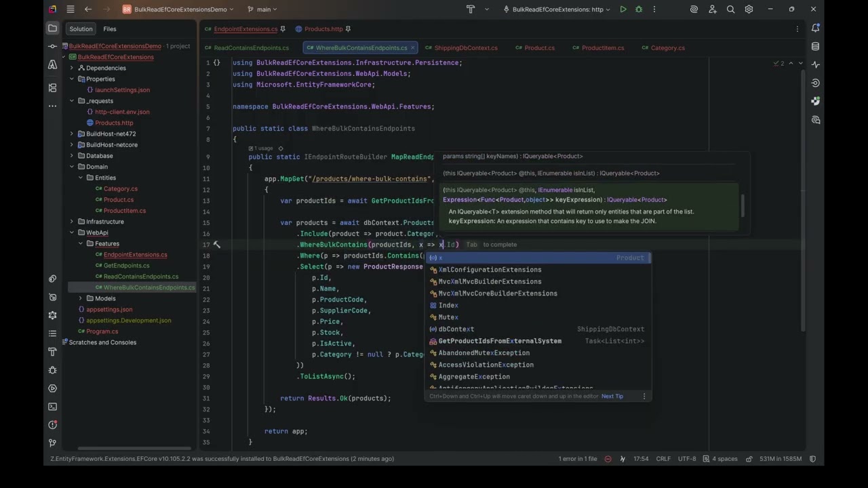The image size is (868, 488).
Task: Expand the Dependencies node
Action: 72,68
